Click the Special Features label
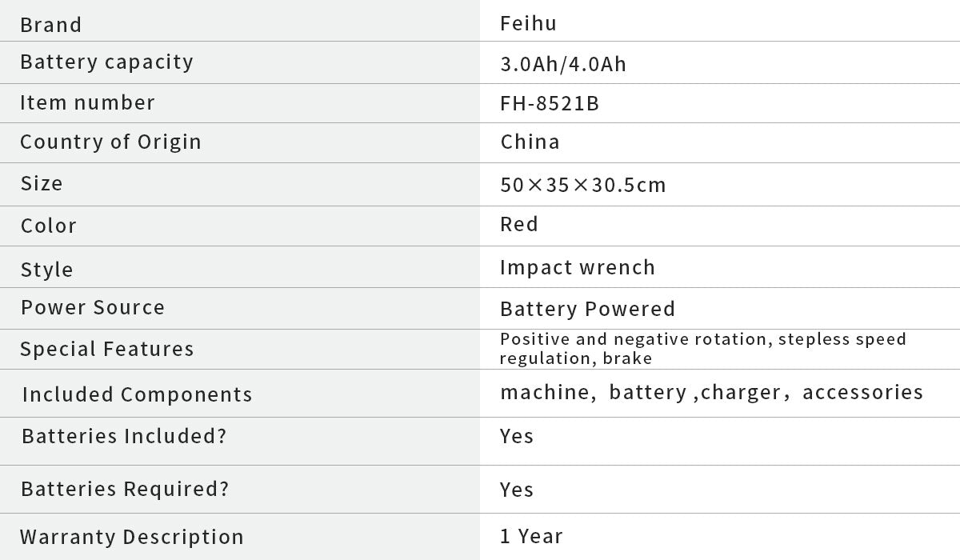Viewport: 960px width, 560px height. 107,350
